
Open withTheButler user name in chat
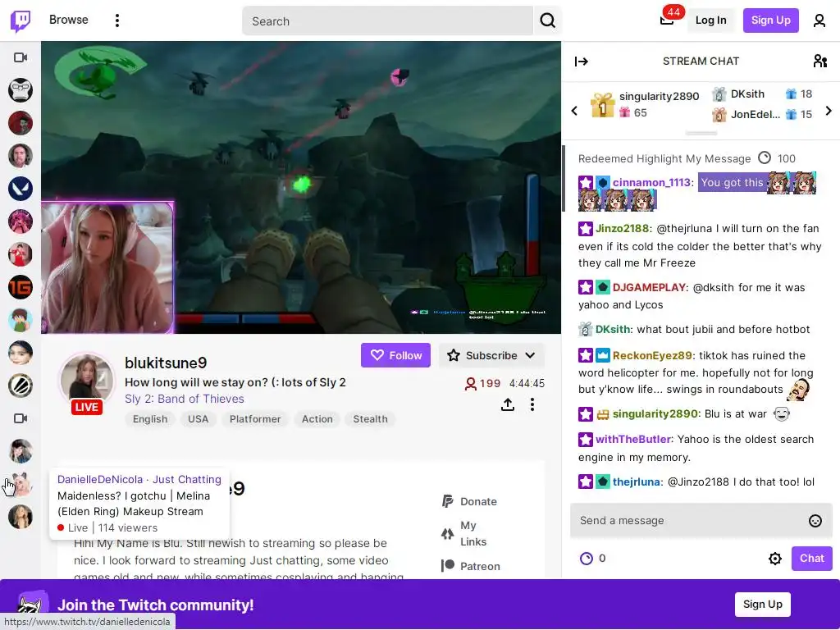[x=633, y=440]
